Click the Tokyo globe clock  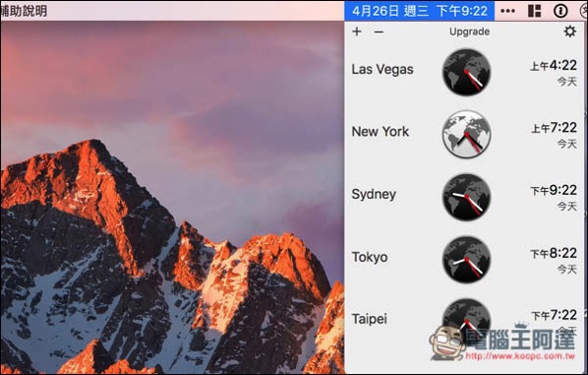pyautogui.click(x=466, y=260)
